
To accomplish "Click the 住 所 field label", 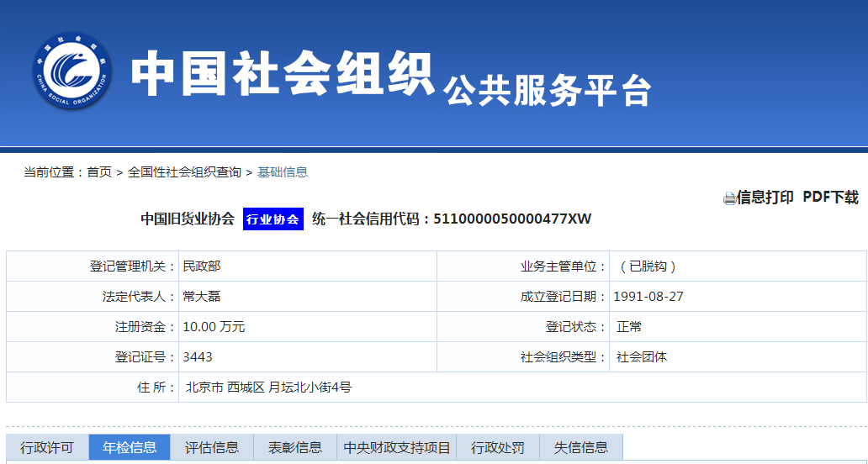I will [x=157, y=388].
